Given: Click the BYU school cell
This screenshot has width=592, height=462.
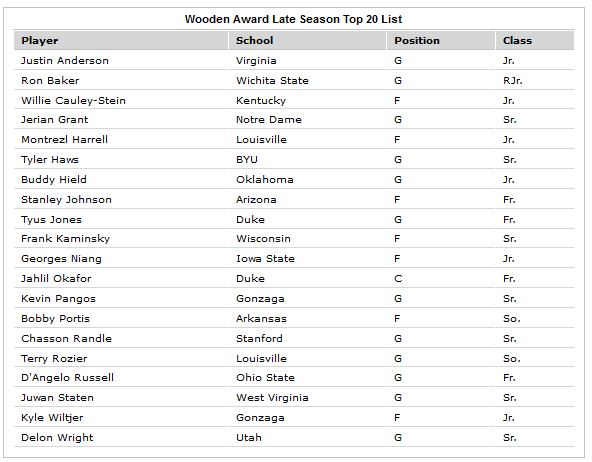Looking at the screenshot, I should coord(247,160).
